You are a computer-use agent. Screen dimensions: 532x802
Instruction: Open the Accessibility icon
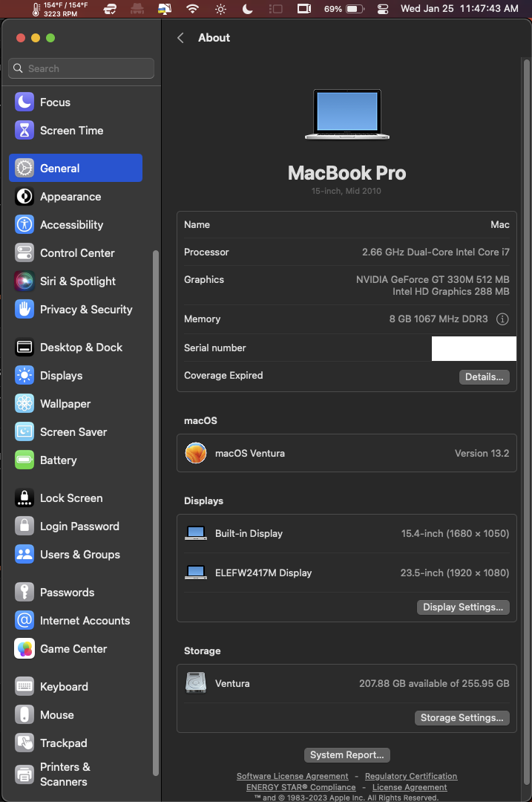point(24,224)
